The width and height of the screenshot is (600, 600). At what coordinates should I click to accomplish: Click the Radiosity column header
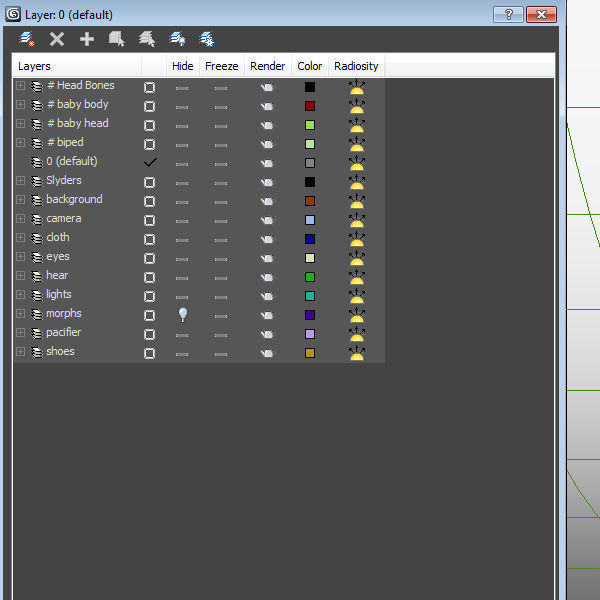tap(356, 66)
